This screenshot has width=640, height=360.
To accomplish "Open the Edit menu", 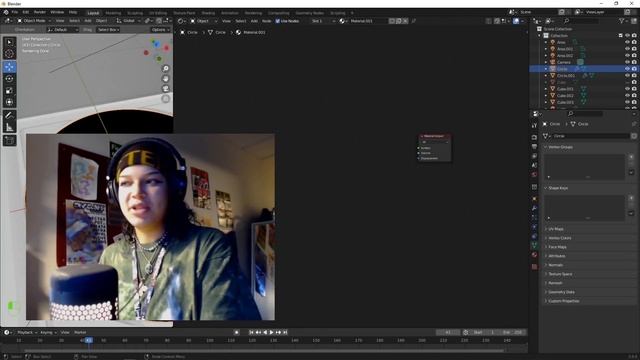I will pos(26,12).
